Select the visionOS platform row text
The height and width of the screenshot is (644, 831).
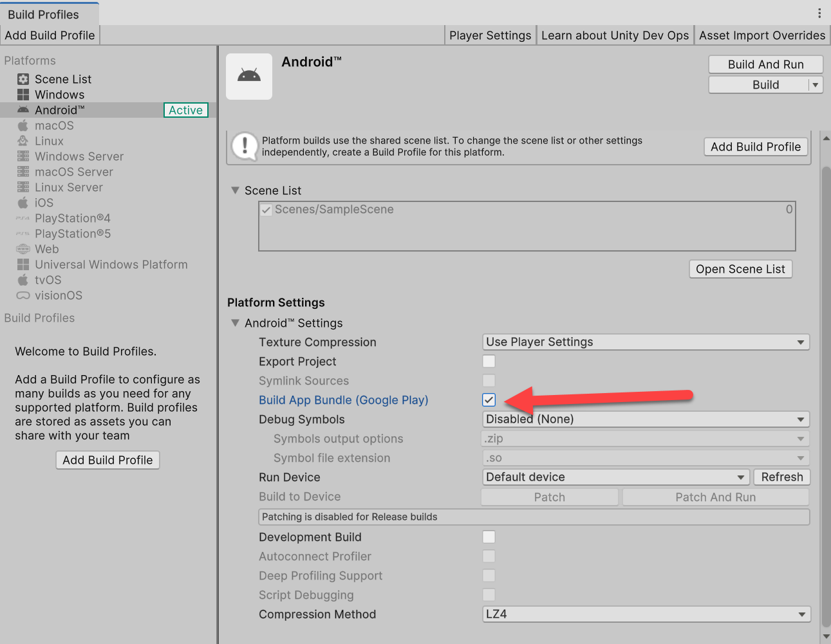click(x=59, y=295)
